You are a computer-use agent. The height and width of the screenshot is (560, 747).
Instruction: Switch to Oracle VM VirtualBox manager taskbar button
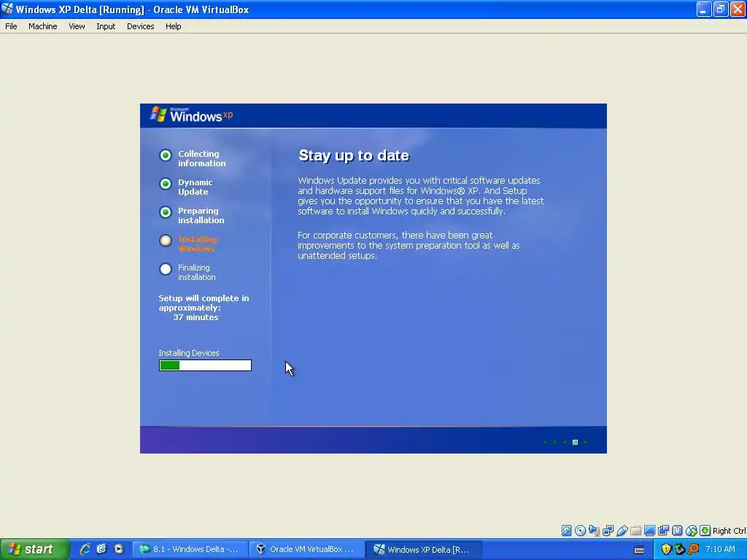pos(307,549)
